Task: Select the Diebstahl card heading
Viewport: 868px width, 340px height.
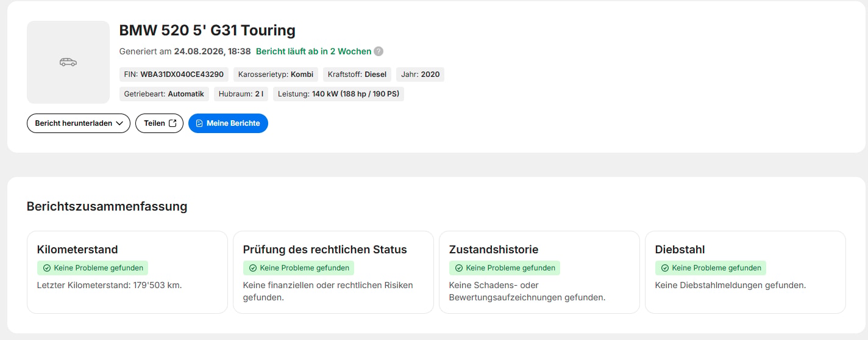Action: pos(680,250)
